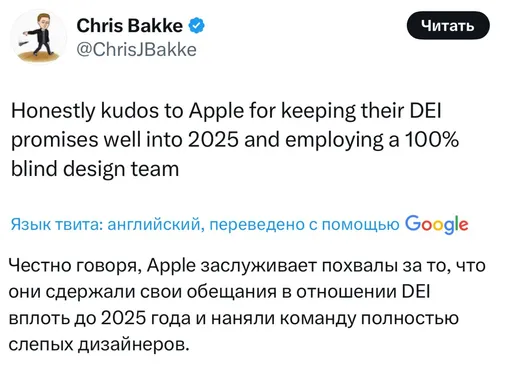Click the phrase слепых дизайнеров

pyautogui.click(x=99, y=344)
